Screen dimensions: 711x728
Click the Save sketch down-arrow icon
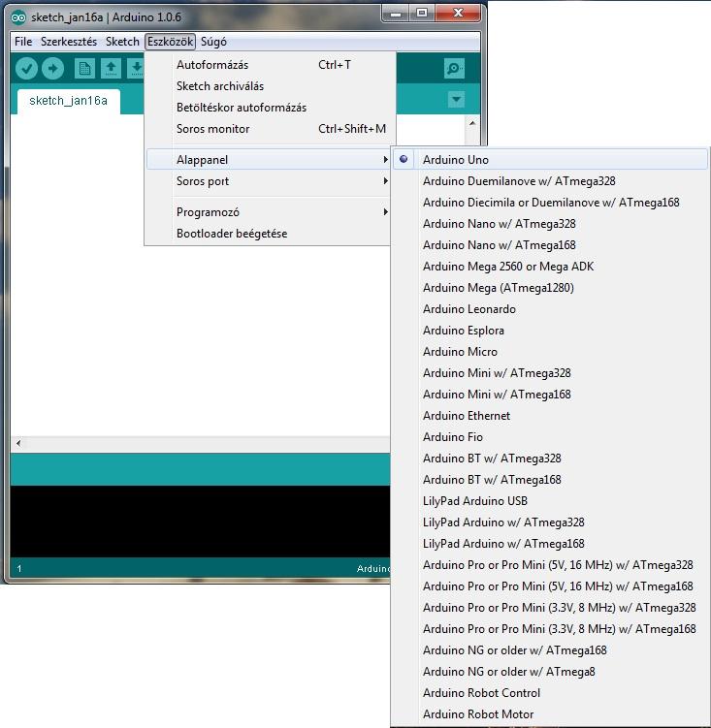[136, 69]
